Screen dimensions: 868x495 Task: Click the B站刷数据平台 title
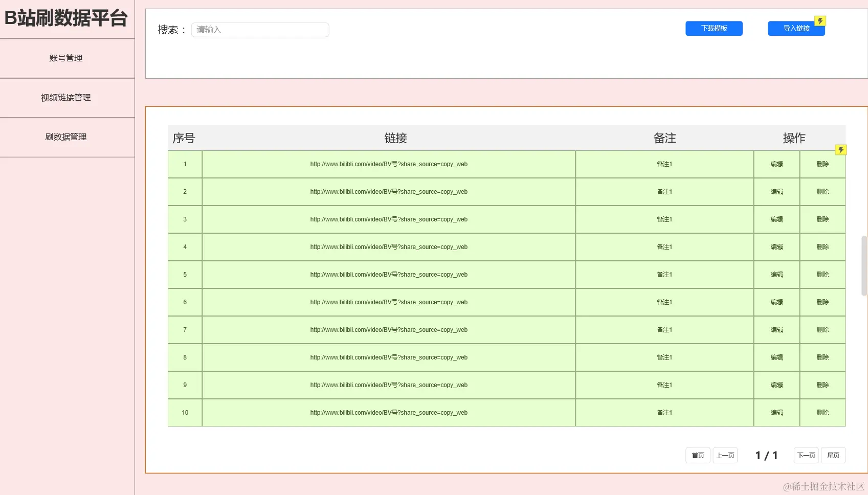[x=66, y=18]
